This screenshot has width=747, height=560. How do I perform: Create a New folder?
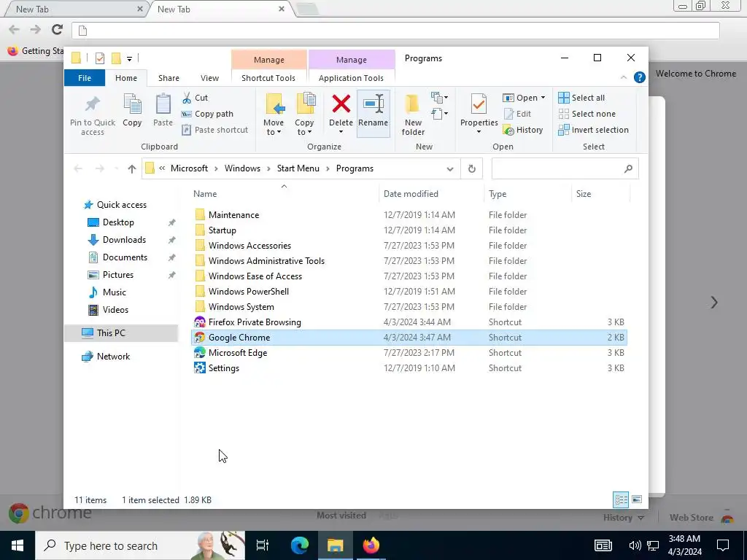click(413, 114)
